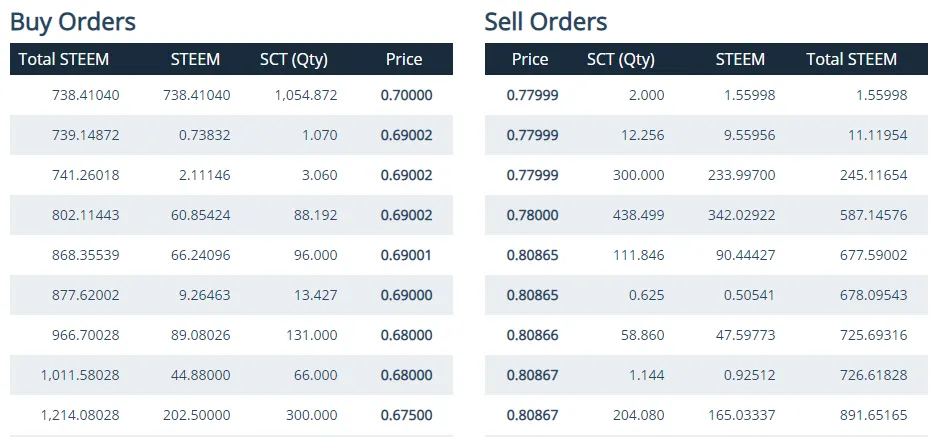946x437 pixels.
Task: Click sell order quantity 111.846
Action: tap(639, 255)
